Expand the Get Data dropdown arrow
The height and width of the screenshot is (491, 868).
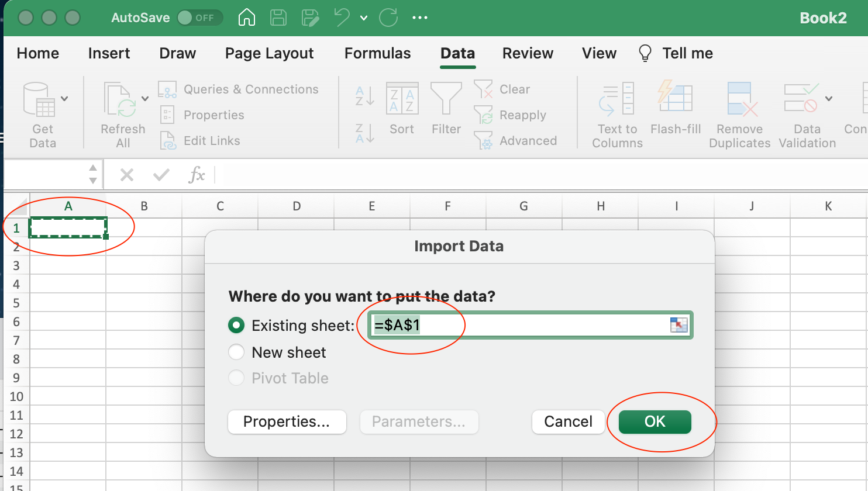64,98
